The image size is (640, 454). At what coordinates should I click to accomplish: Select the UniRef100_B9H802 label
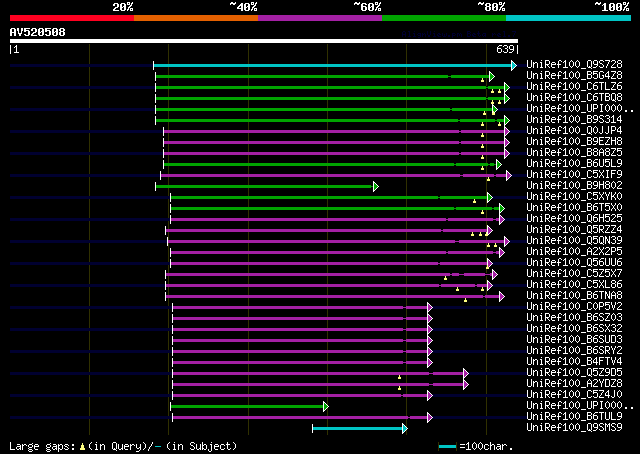574,186
